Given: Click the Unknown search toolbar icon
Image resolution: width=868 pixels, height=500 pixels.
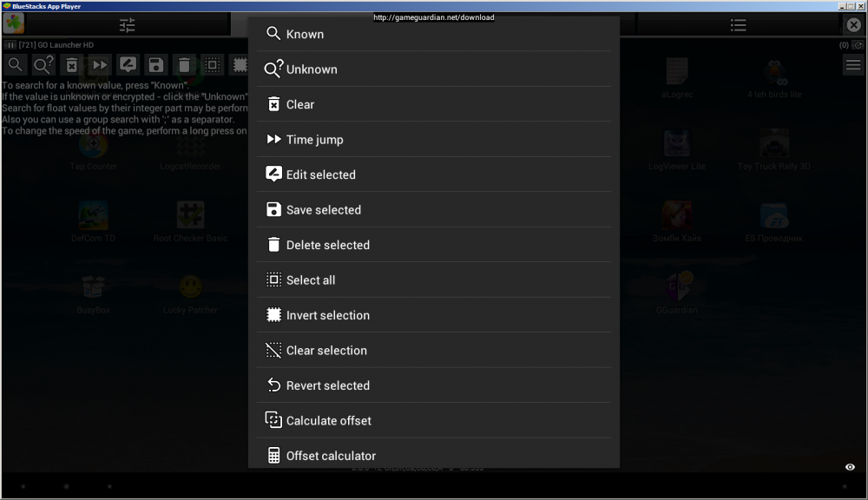Looking at the screenshot, I should pyautogui.click(x=43, y=65).
